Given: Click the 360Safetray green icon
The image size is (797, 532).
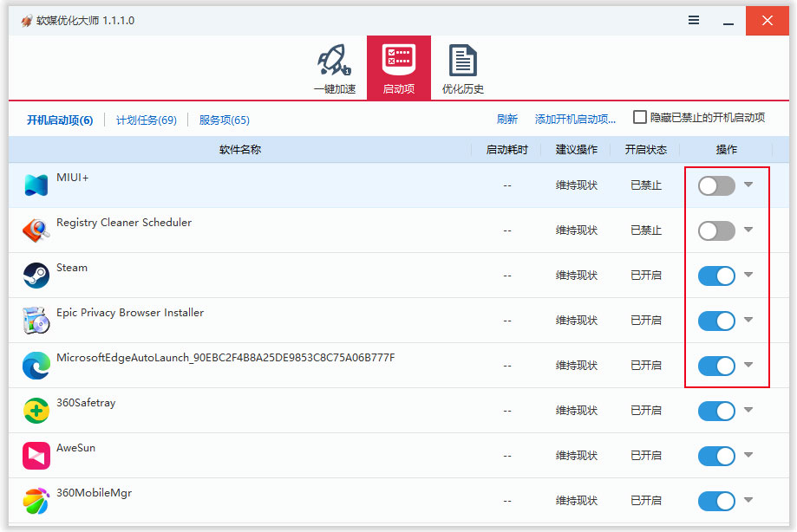Looking at the screenshot, I should pos(36,411).
